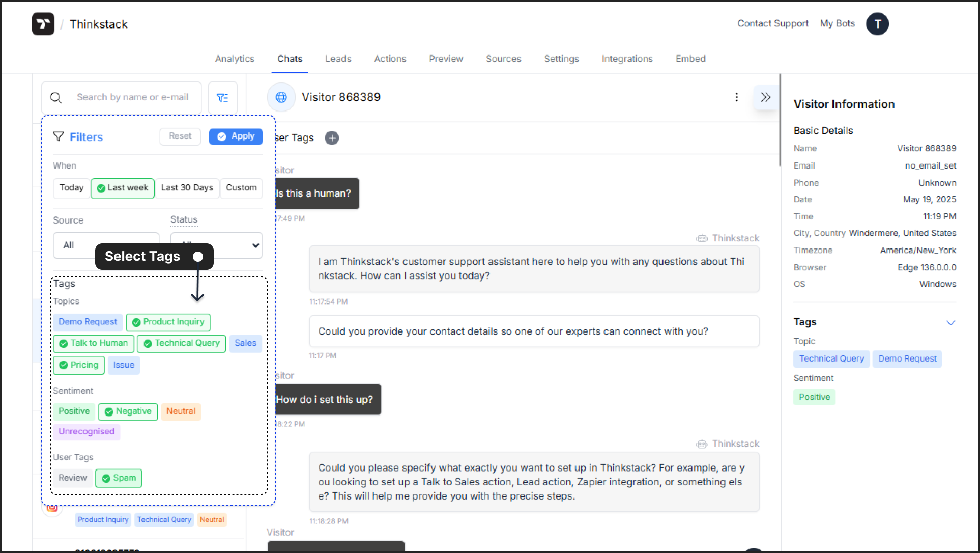This screenshot has height=553, width=980.
Task: Click the America/New_York timezone value
Action: pos(918,251)
